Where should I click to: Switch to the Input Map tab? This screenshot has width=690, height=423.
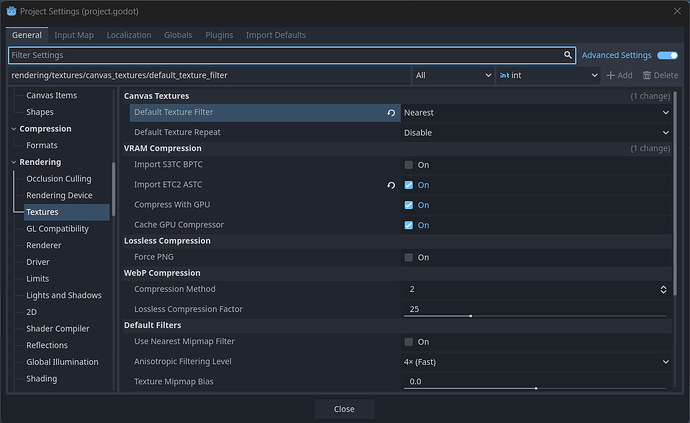click(x=76, y=35)
